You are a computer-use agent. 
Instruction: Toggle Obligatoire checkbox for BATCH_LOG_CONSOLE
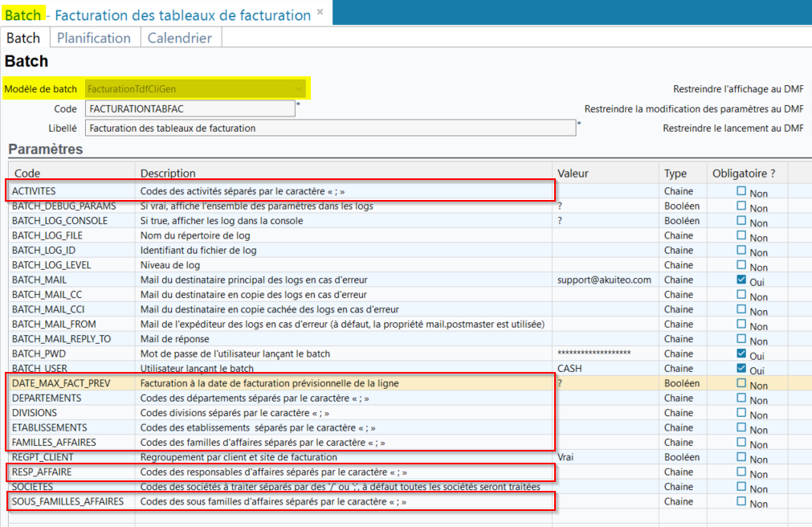tap(741, 221)
